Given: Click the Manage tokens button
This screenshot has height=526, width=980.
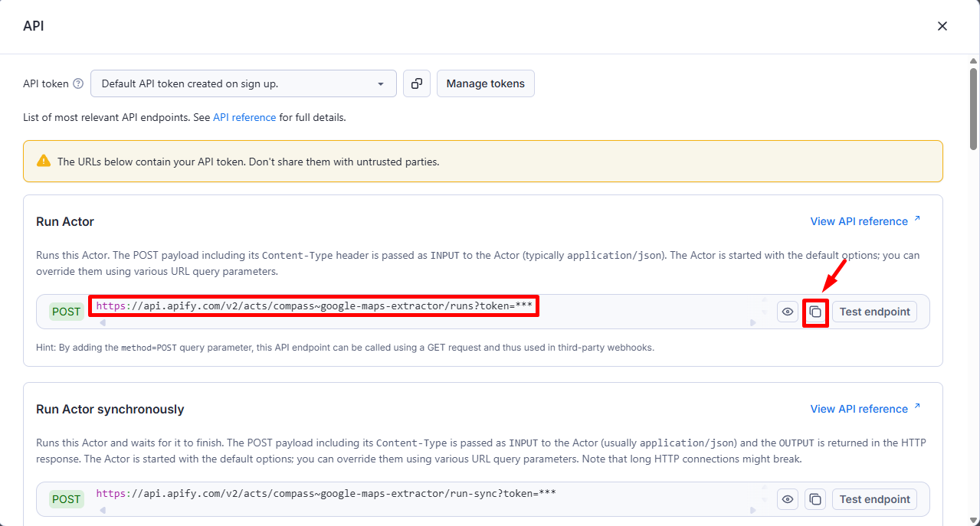Looking at the screenshot, I should [485, 83].
